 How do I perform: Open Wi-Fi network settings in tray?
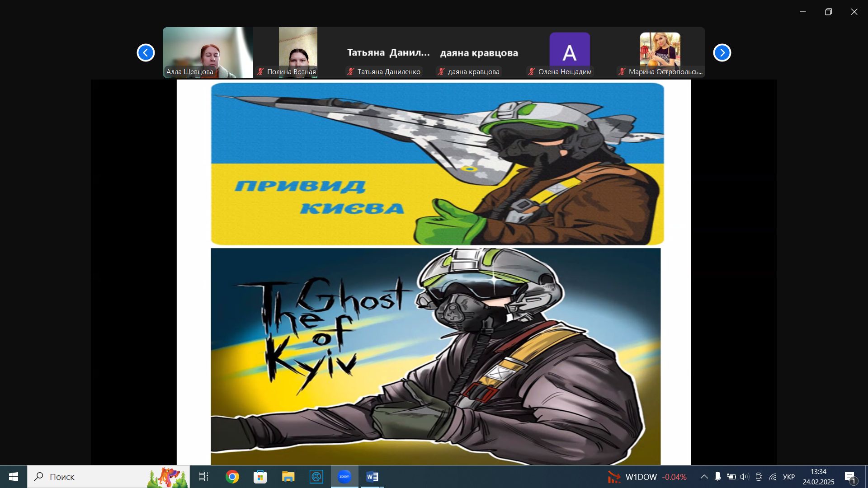coord(773,477)
